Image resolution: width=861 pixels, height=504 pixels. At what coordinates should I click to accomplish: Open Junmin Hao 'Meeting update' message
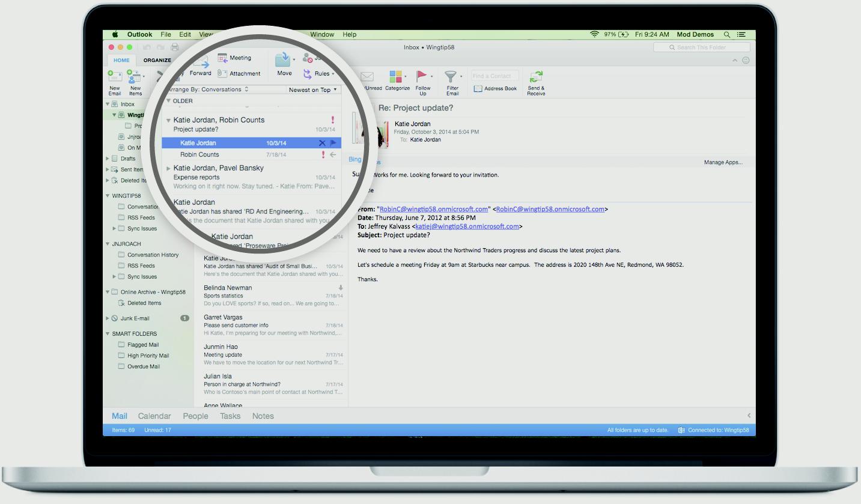273,354
